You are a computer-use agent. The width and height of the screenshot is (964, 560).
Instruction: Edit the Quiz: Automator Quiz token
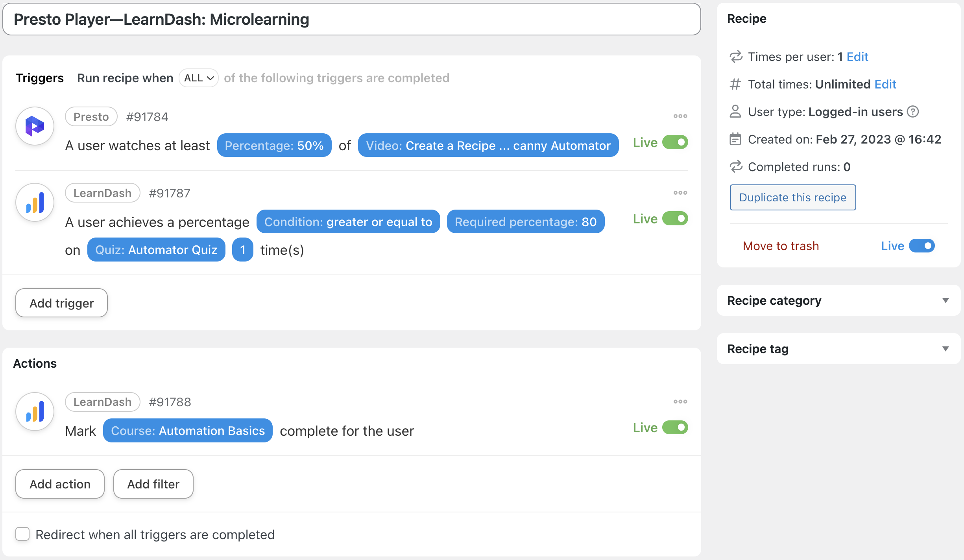(x=156, y=250)
